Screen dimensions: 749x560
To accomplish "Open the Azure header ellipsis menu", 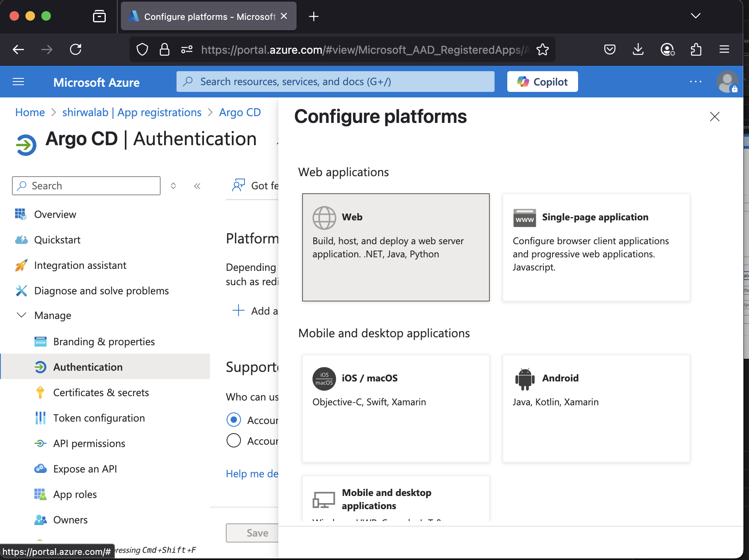I will pos(696,82).
